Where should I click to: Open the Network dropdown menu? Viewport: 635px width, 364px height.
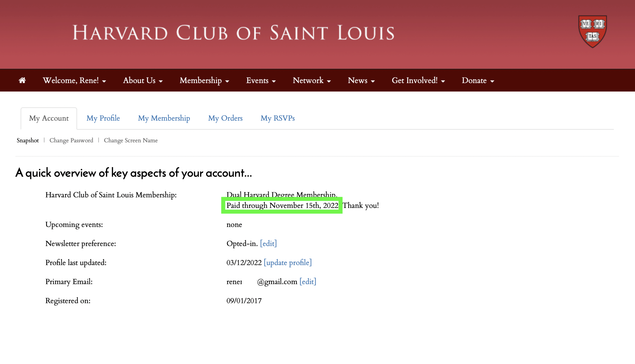312,80
